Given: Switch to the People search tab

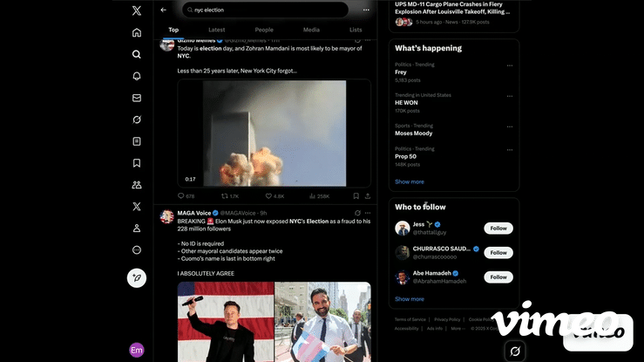Looking at the screenshot, I should 264,30.
